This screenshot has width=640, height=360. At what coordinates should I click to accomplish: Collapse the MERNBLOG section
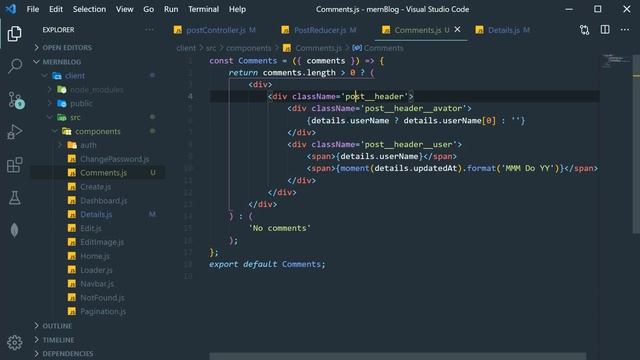62,62
